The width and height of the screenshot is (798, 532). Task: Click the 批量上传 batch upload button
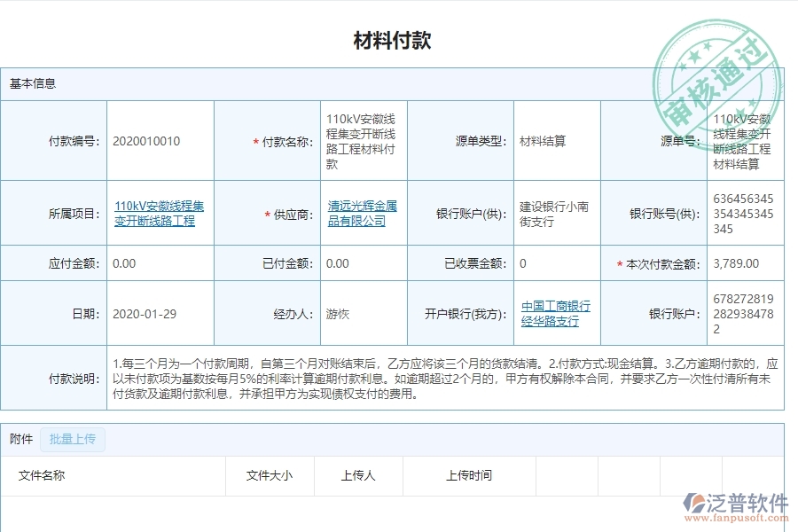point(73,439)
